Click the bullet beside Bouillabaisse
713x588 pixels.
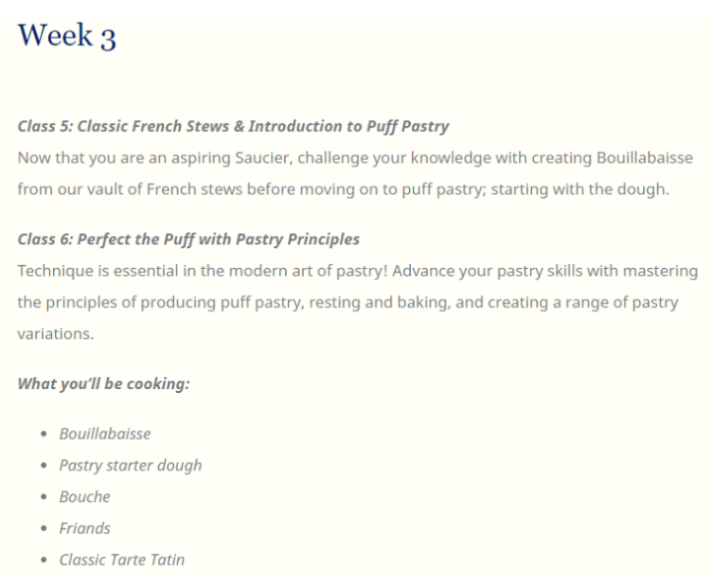point(44,434)
